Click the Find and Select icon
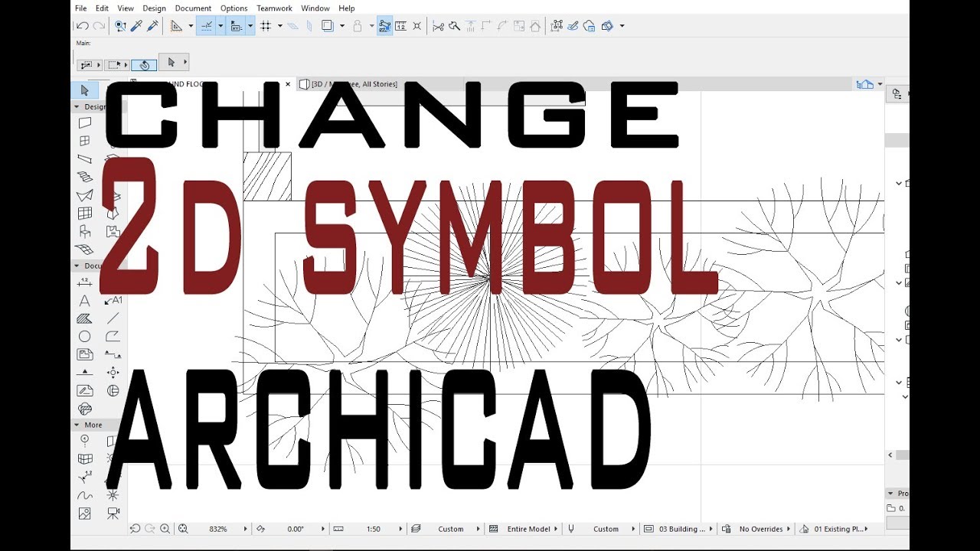The image size is (980, 551). tap(120, 26)
